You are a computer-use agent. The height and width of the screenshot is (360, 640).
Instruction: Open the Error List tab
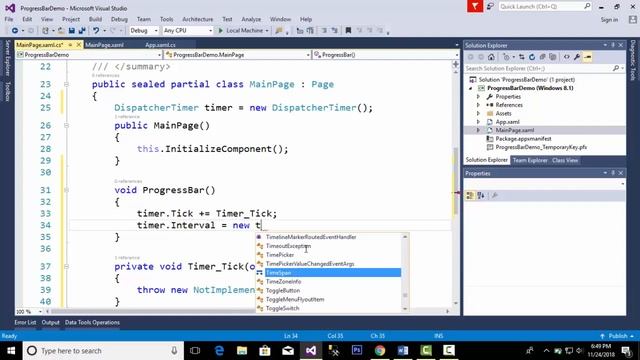[25, 322]
